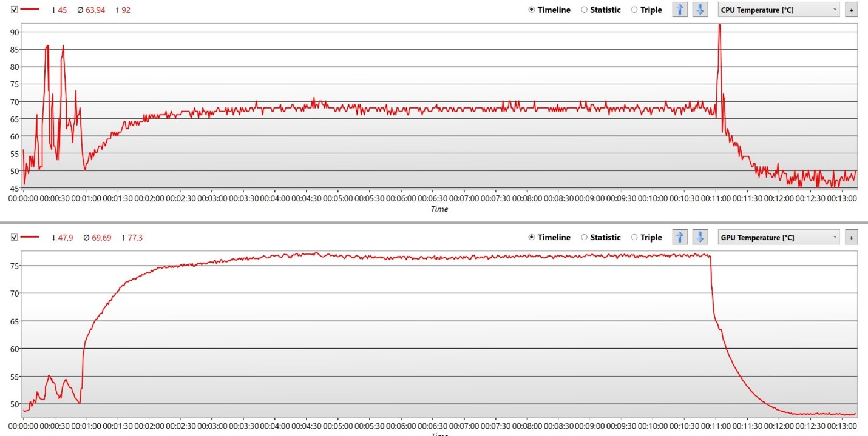
Task: Click the up arrow in the GPU Temperature panel
Action: 680,237
